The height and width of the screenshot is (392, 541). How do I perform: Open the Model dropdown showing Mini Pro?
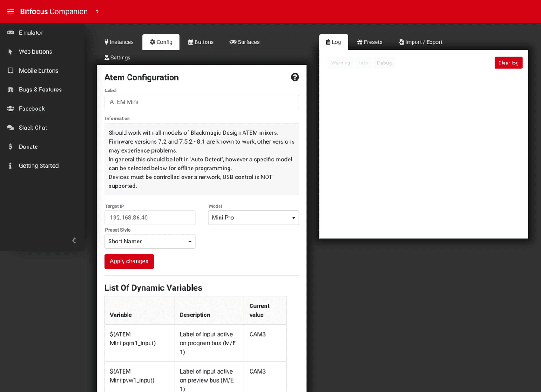[253, 218]
